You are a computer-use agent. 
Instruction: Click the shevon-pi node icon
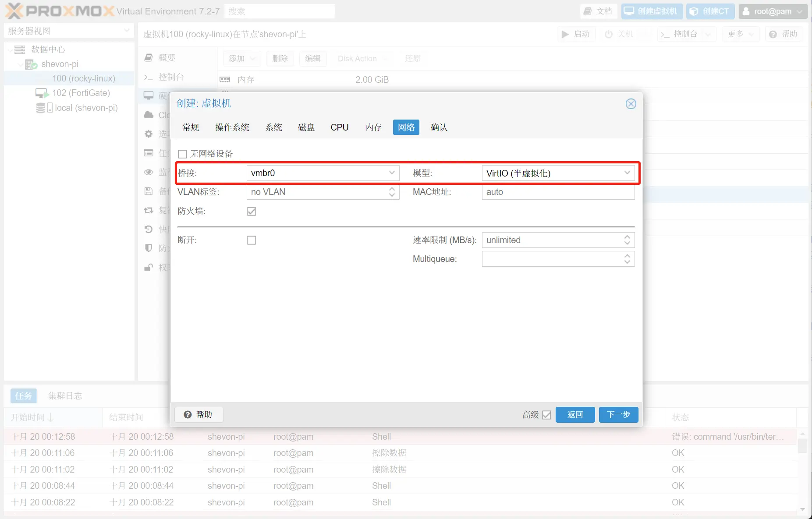pyautogui.click(x=31, y=64)
